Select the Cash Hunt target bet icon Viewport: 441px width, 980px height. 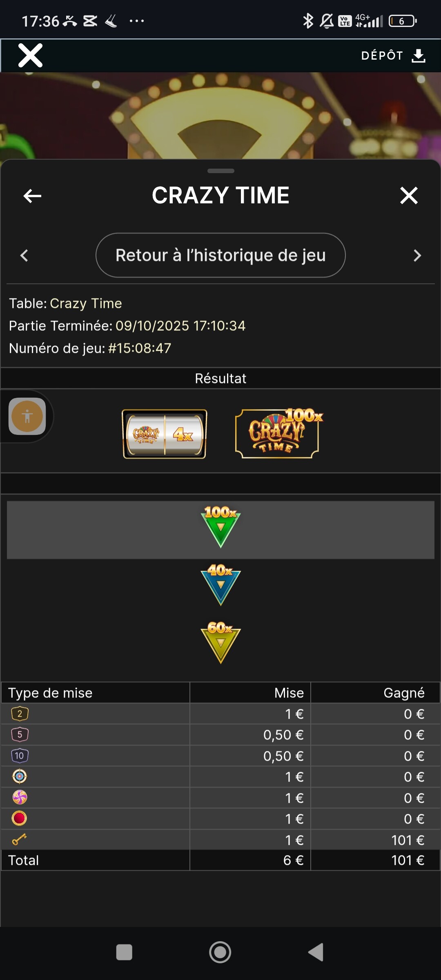click(20, 777)
